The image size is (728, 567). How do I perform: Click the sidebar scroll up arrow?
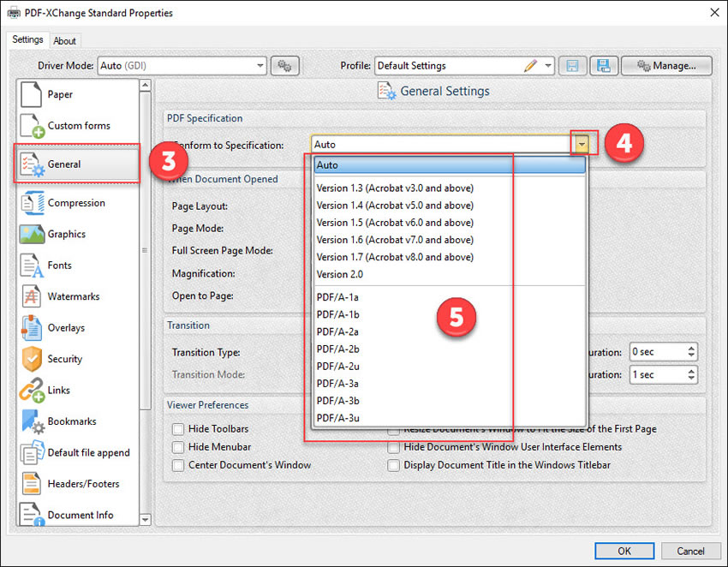145,85
